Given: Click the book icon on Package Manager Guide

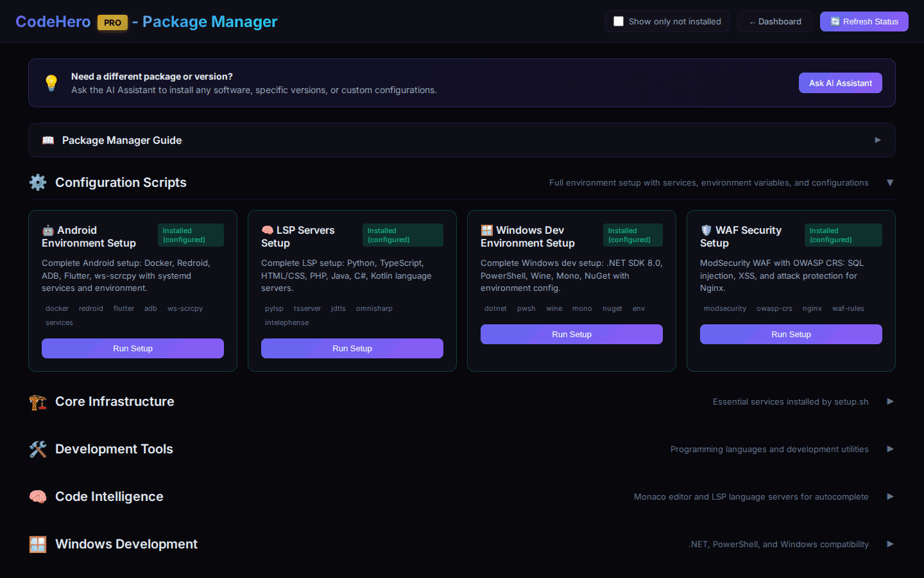Looking at the screenshot, I should click(x=47, y=140).
